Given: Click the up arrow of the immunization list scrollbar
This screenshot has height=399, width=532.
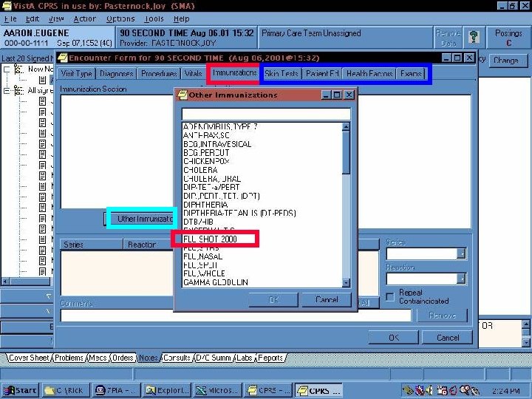Looking at the screenshot, I should click(x=346, y=127).
